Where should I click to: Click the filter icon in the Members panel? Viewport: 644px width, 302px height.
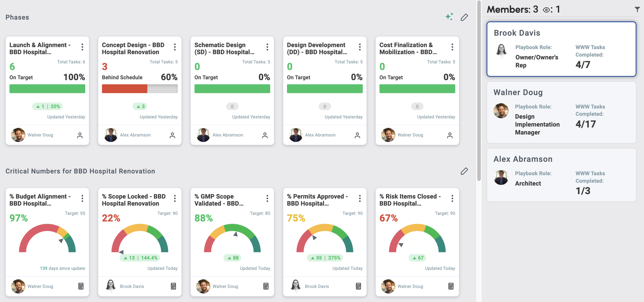pyautogui.click(x=637, y=9)
